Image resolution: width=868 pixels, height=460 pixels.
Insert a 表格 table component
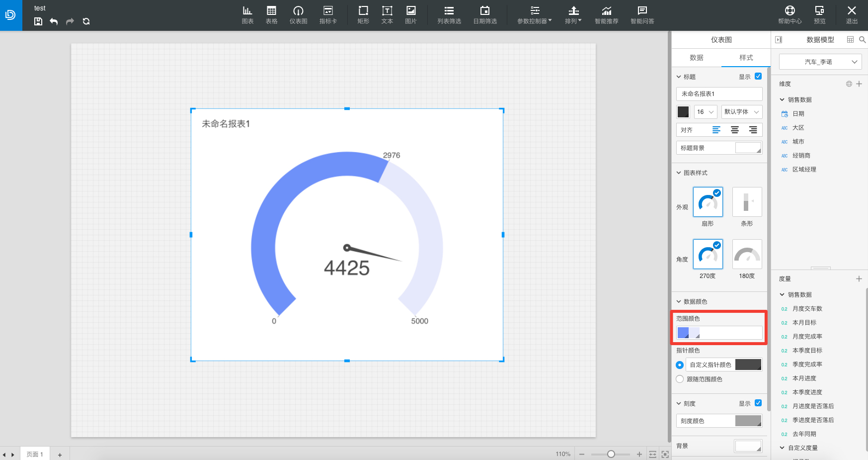click(x=271, y=15)
